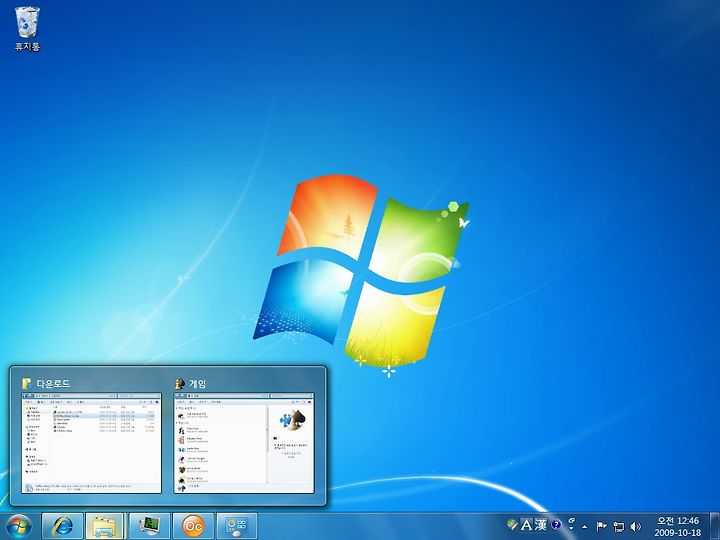This screenshot has width=720, height=540.
Task: Open the green-screen monitor taskbar app
Action: (149, 526)
